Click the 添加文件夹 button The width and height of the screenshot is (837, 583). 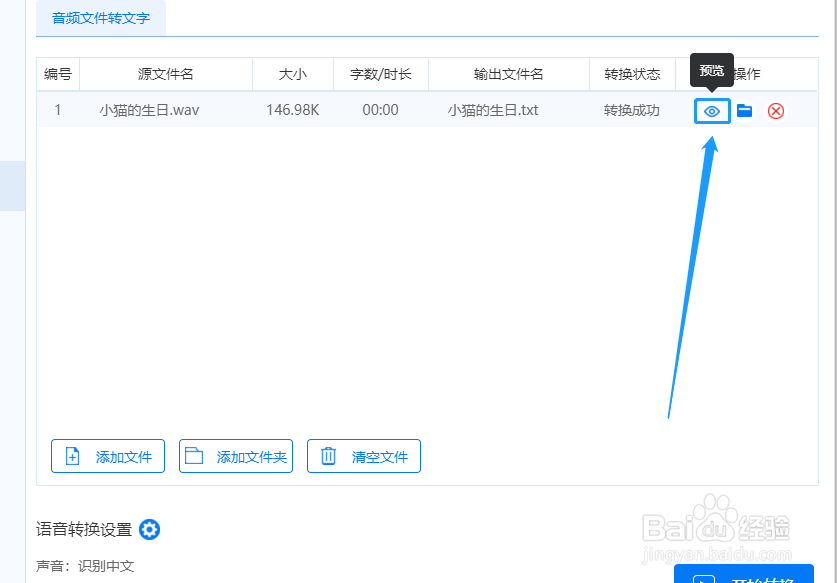tap(235, 456)
